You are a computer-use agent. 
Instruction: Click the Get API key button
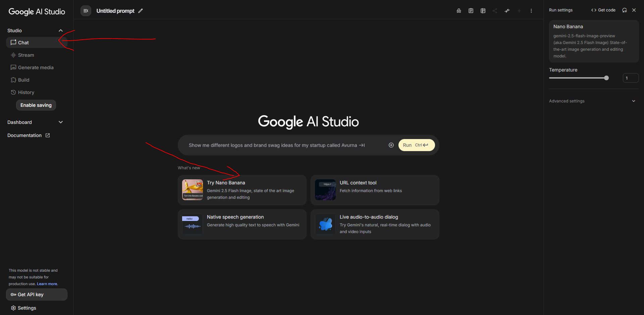coord(37,294)
